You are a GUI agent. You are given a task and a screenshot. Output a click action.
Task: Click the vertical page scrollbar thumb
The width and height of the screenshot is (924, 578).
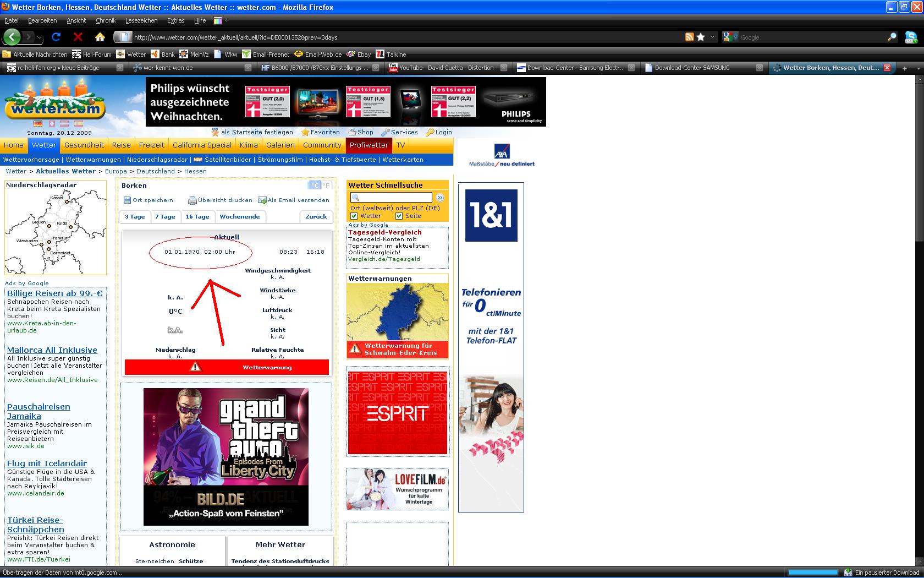(x=919, y=162)
